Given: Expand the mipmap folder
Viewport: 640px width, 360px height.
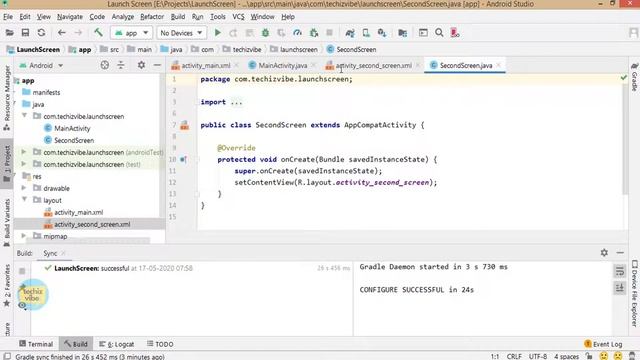Looking at the screenshot, I should tap(24, 236).
